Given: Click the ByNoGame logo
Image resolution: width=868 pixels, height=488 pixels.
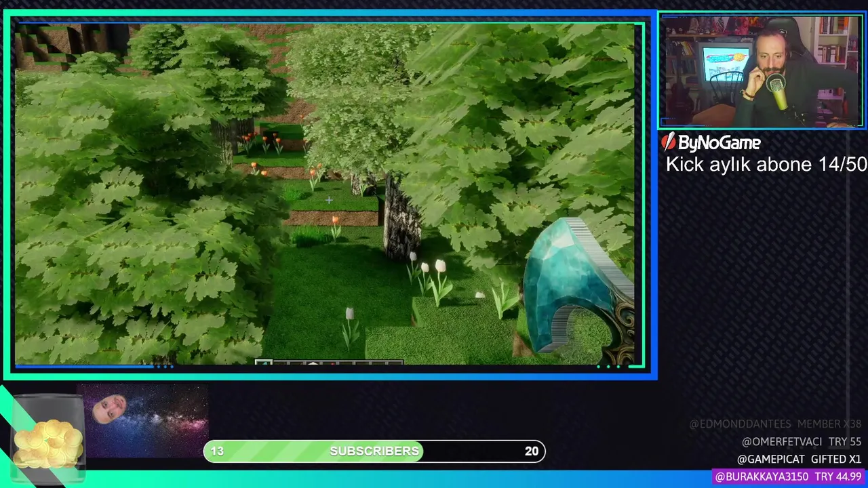Looking at the screenshot, I should click(711, 142).
